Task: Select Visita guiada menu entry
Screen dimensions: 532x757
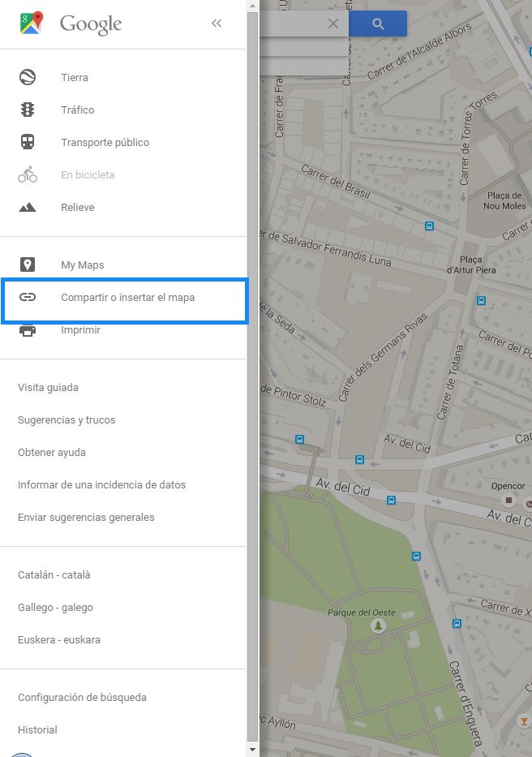Action: (49, 388)
